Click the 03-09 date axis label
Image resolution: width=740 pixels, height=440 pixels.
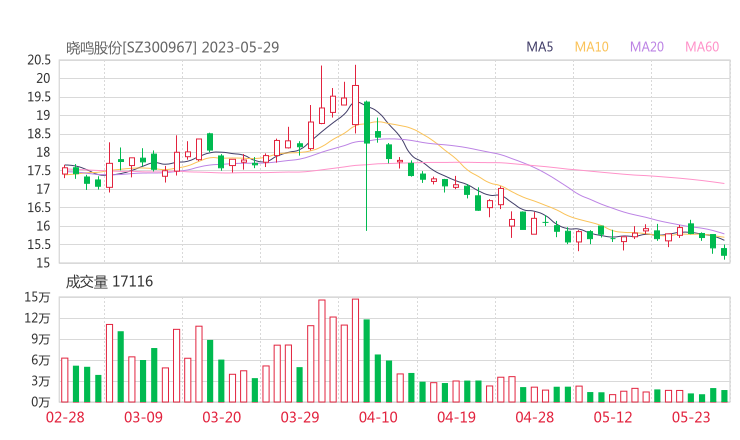point(143,417)
